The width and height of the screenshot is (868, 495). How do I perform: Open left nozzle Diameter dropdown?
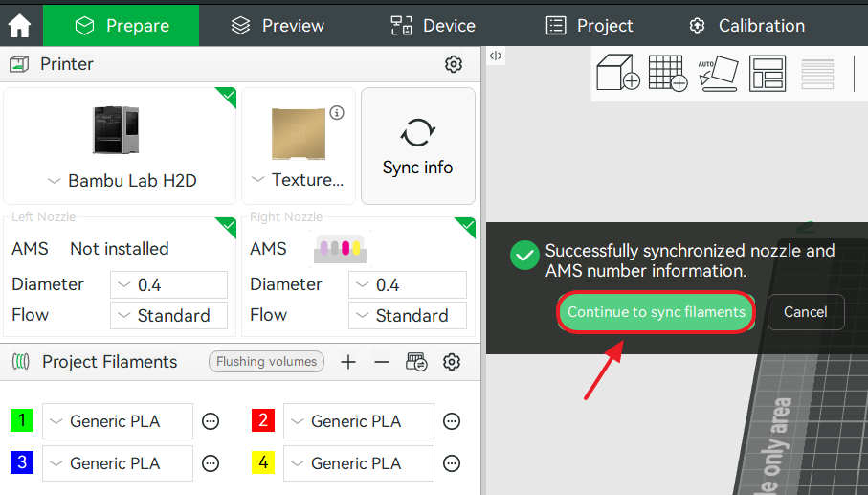pos(168,285)
